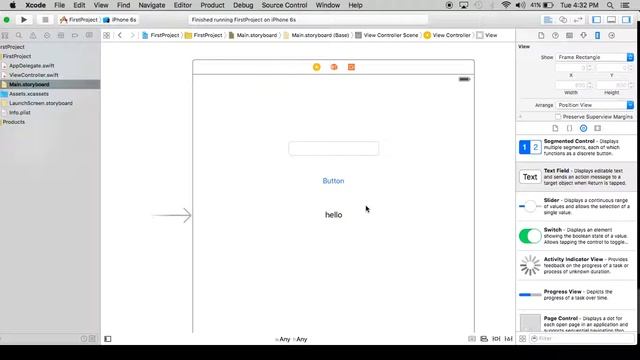Show the Code Snippet library
The width and height of the screenshot is (640, 360).
pyautogui.click(x=569, y=128)
